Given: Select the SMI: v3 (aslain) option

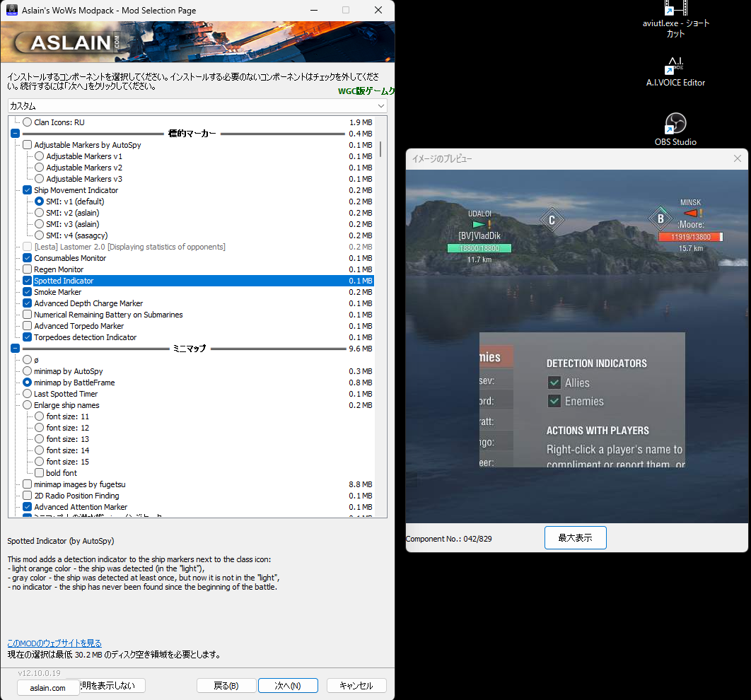Looking at the screenshot, I should (x=39, y=224).
